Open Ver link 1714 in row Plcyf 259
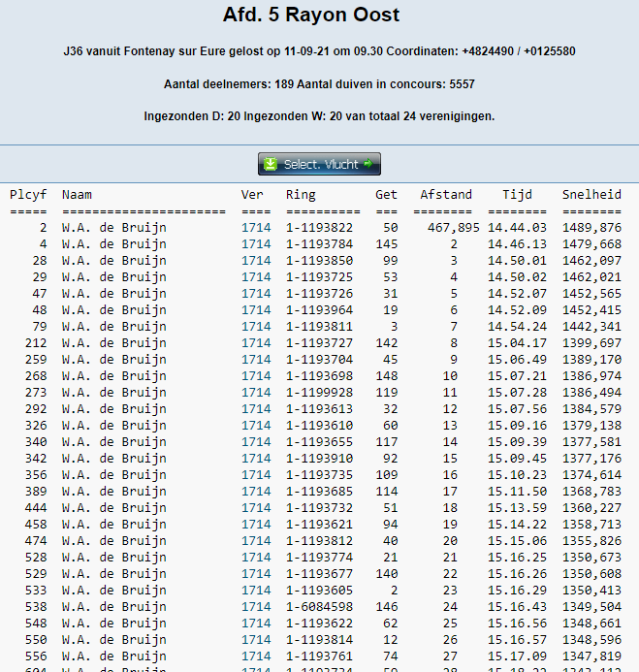The image size is (639, 672). point(256,360)
